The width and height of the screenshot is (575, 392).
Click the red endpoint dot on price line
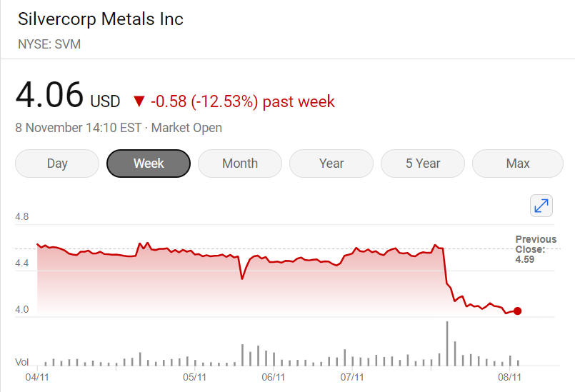(518, 311)
